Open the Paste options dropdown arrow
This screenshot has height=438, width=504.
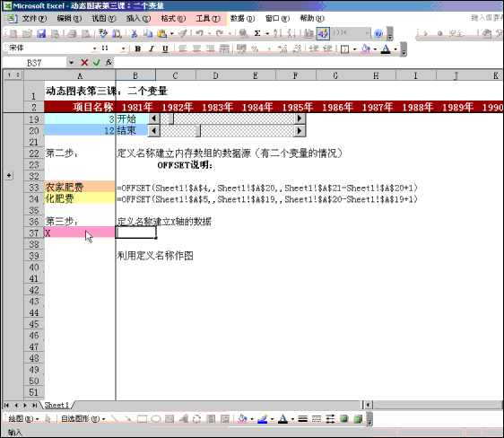pyautogui.click(x=171, y=33)
